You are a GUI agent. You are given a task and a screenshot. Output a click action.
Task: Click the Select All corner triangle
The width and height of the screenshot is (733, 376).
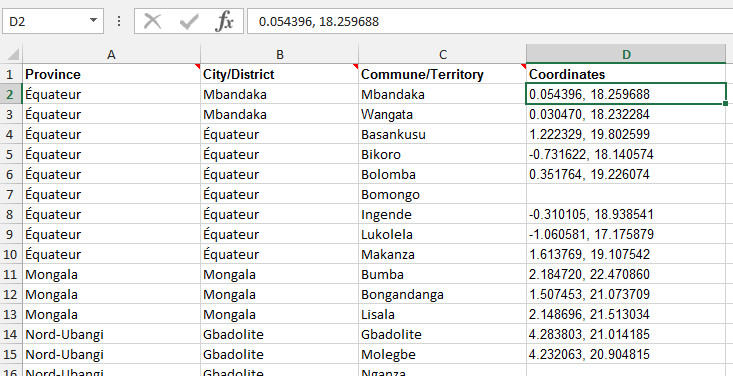(12, 54)
